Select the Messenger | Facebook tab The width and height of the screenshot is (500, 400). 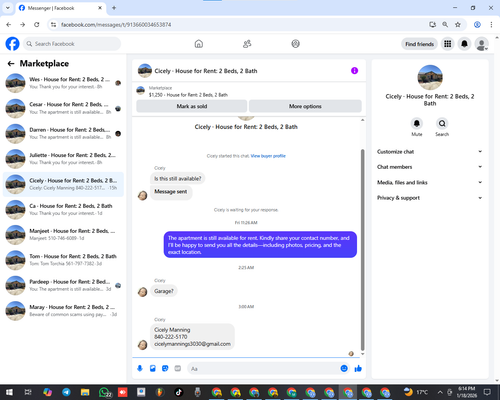pos(60,8)
